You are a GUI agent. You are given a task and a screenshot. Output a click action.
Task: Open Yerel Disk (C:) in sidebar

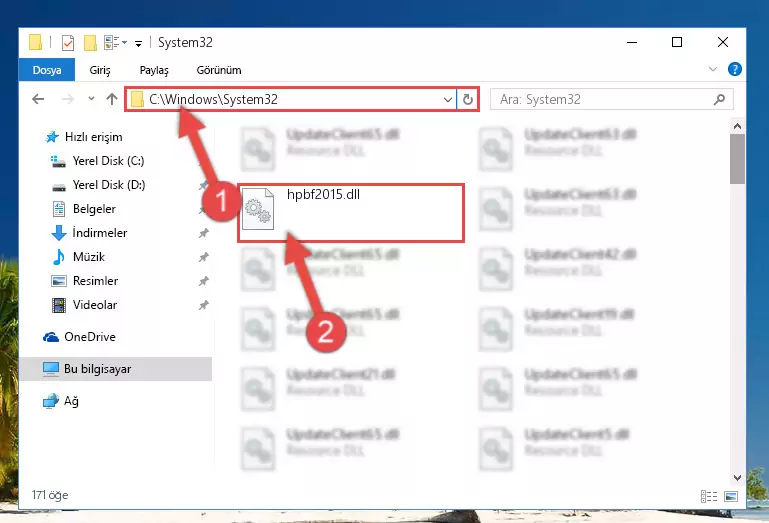108,161
